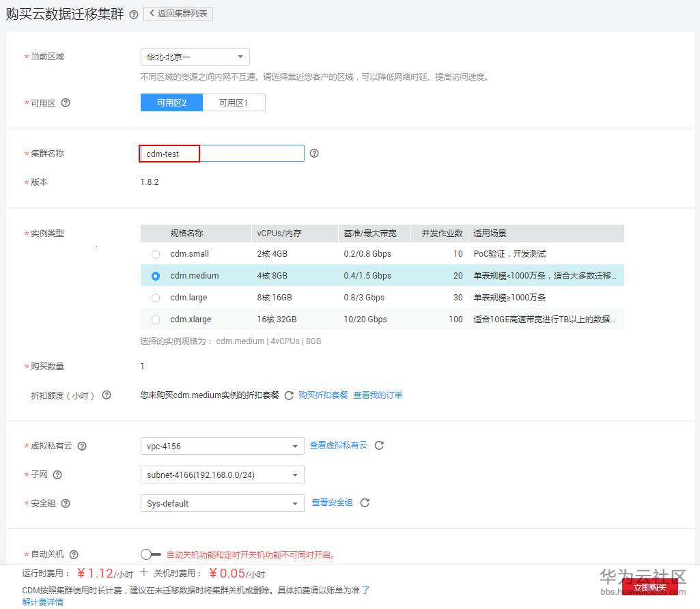Image resolution: width=700 pixels, height=609 pixels.
Task: Select the 可用区2 tab
Action: [172, 102]
